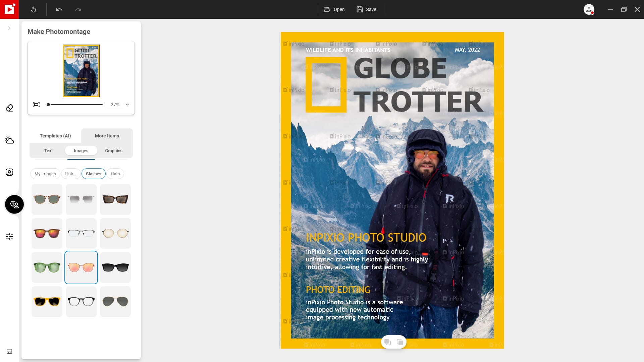Image resolution: width=644 pixels, height=362 pixels.
Task: Select the sky replacement tool
Action: [9, 140]
